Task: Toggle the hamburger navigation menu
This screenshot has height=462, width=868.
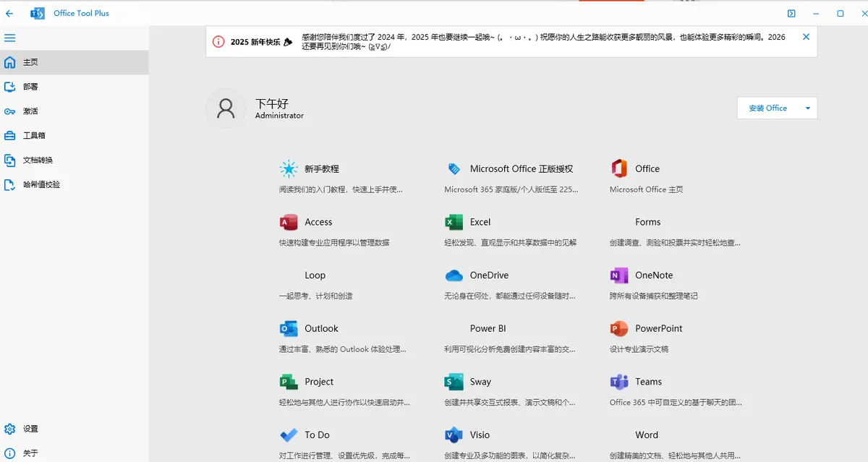Action: (9, 38)
